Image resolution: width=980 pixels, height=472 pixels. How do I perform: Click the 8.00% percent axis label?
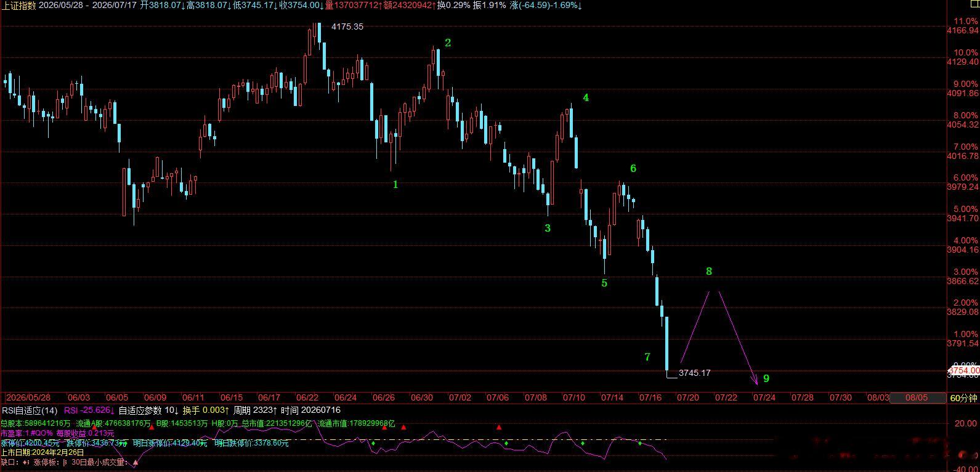[965, 115]
